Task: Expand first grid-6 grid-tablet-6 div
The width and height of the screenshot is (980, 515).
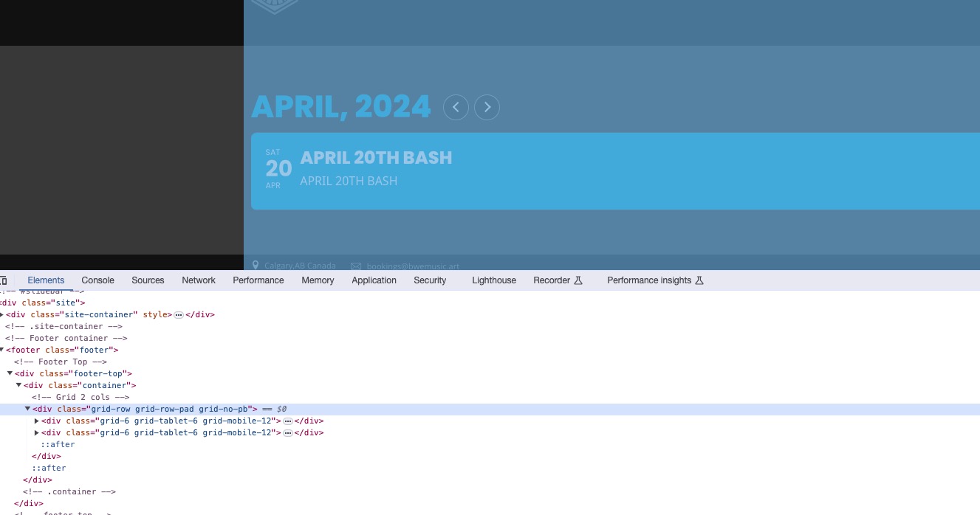Action: pyautogui.click(x=37, y=421)
